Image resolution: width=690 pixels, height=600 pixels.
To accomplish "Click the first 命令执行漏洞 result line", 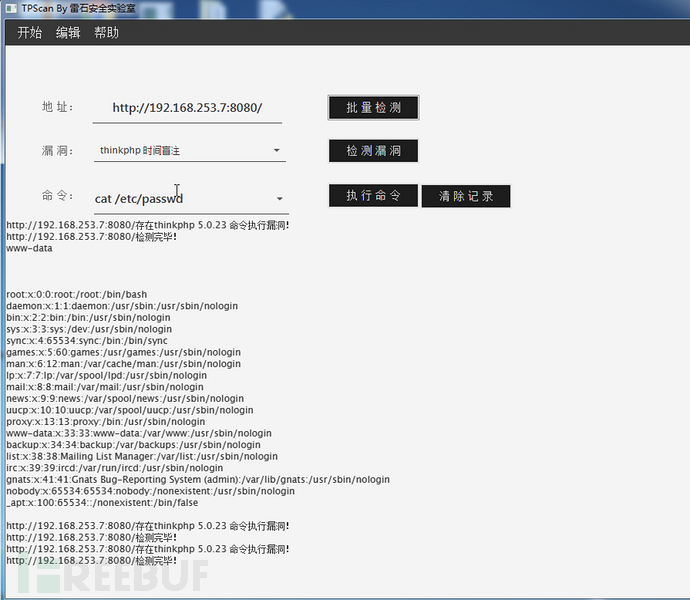I will (x=148, y=225).
